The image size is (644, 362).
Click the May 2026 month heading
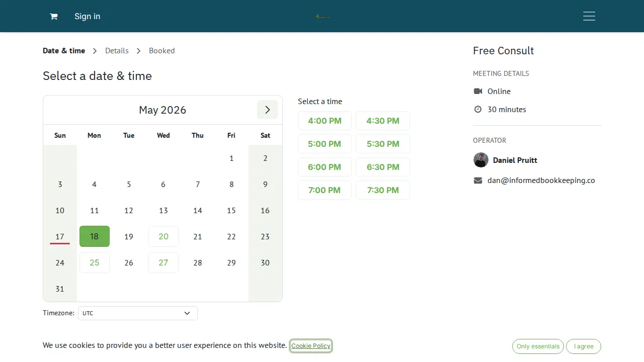pyautogui.click(x=163, y=110)
